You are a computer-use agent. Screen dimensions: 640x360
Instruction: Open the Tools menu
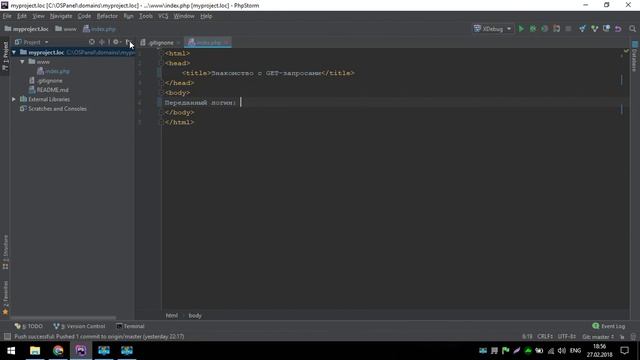(x=146, y=16)
